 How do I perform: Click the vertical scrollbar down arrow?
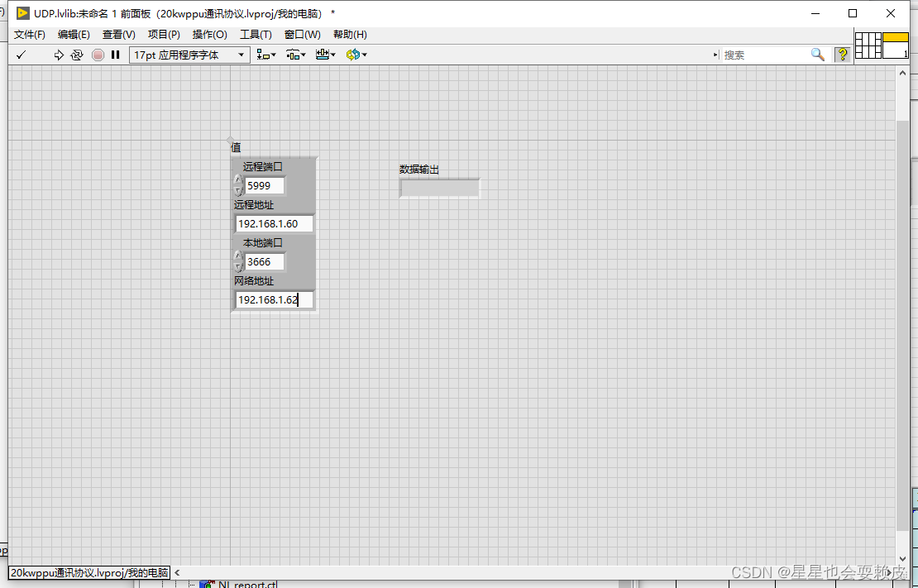903,559
